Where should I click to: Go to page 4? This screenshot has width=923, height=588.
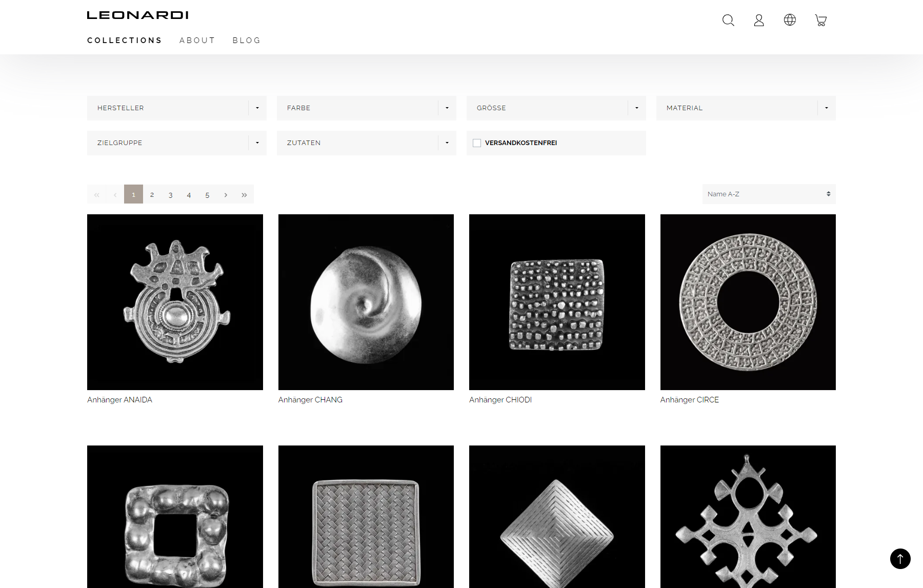(x=189, y=194)
